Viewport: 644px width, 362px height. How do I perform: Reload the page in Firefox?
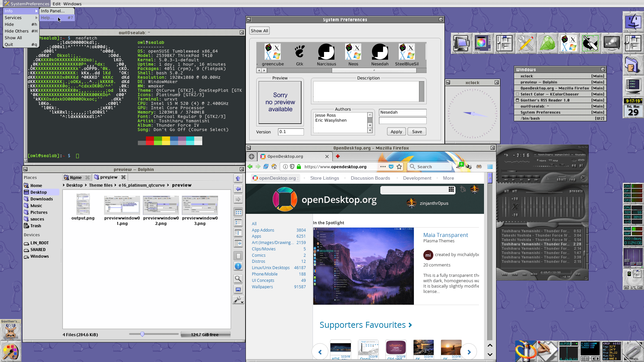point(266,167)
